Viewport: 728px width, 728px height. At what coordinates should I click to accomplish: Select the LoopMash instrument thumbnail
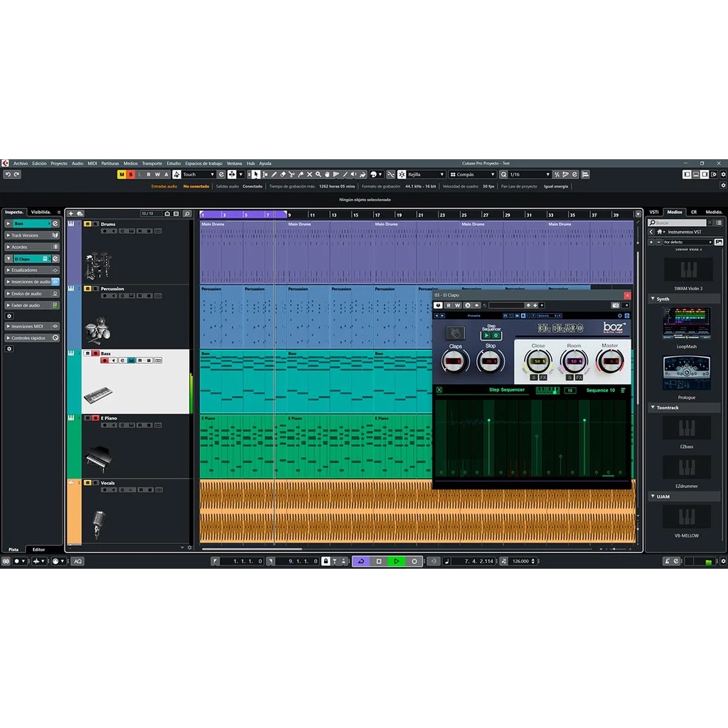pos(686,324)
